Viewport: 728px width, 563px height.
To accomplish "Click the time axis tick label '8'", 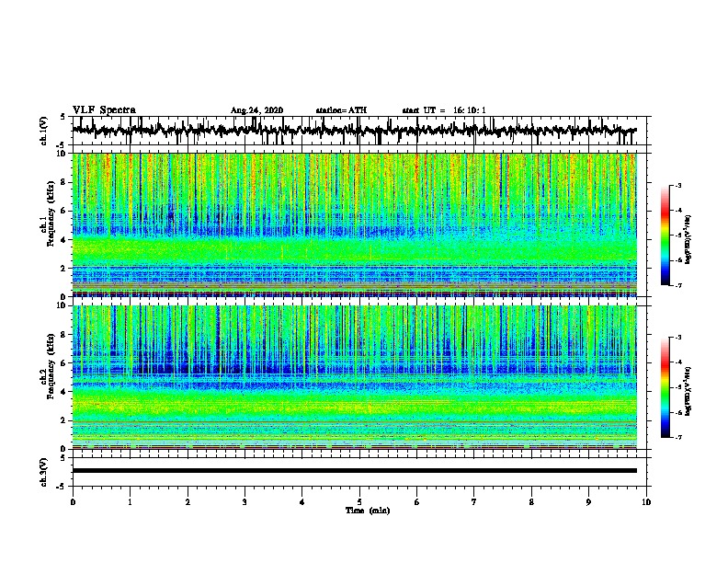I will point(531,502).
